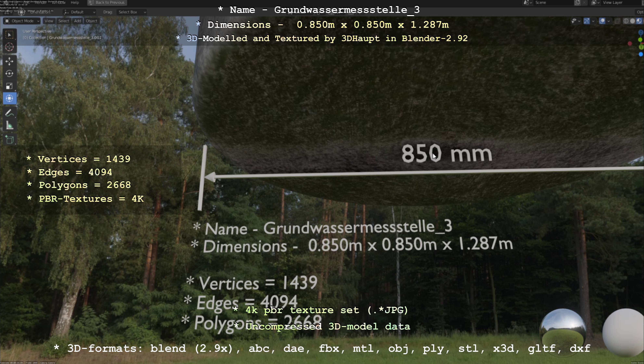Click the delete scene X icon
The height and width of the screenshot is (364, 644).
[584, 2]
